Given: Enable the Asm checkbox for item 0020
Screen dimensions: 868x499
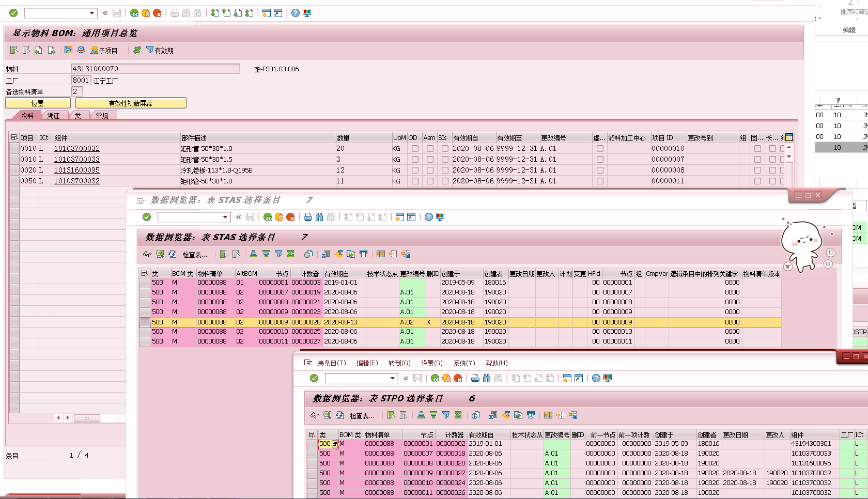Looking at the screenshot, I should (x=429, y=170).
